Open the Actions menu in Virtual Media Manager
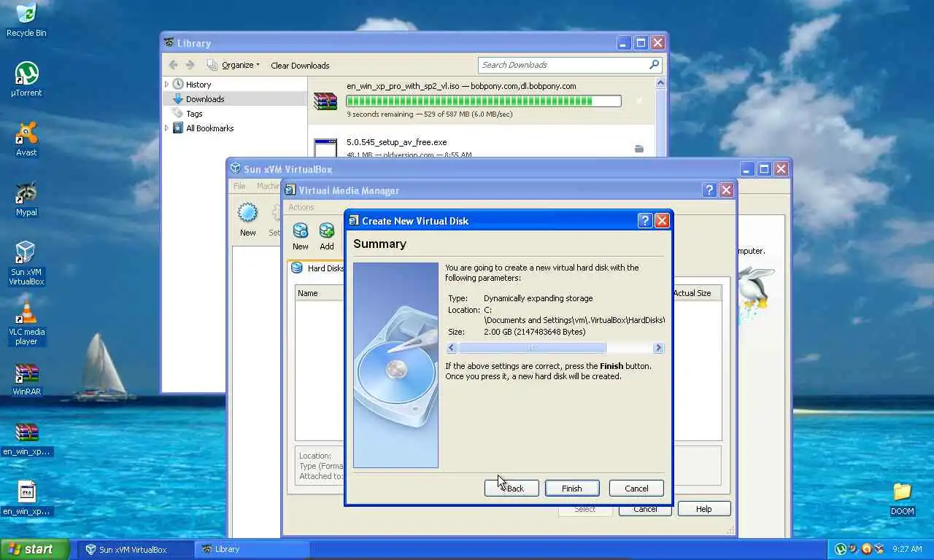 (x=301, y=207)
